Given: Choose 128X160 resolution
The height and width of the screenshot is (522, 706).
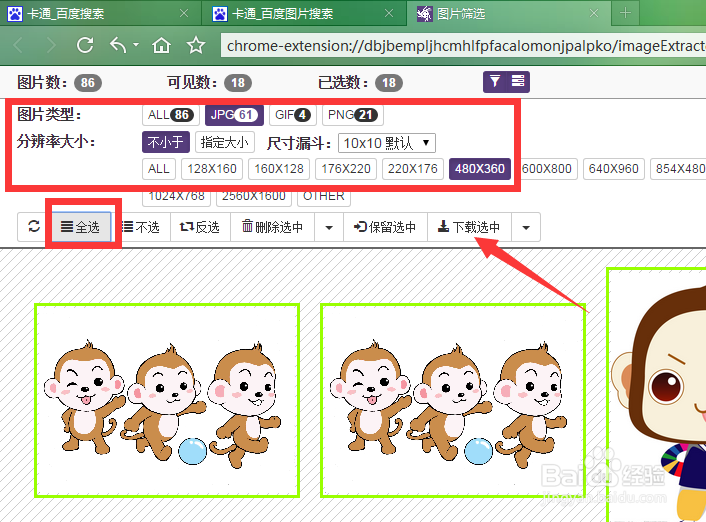Looking at the screenshot, I should pyautogui.click(x=212, y=169).
